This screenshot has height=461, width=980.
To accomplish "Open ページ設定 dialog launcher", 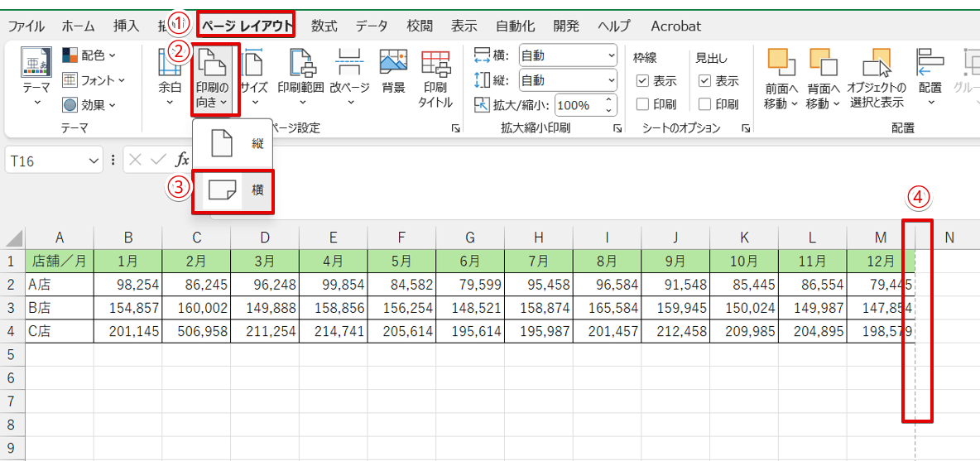I will pos(456,128).
